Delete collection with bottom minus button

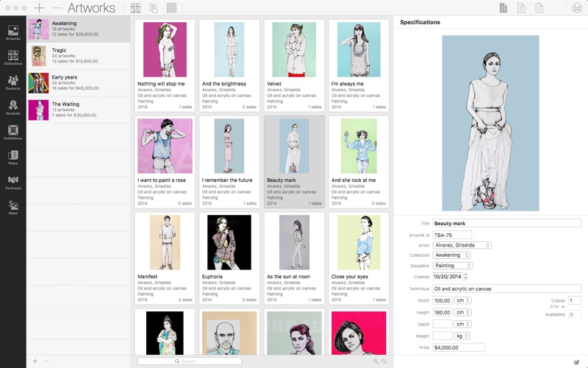[x=46, y=361]
